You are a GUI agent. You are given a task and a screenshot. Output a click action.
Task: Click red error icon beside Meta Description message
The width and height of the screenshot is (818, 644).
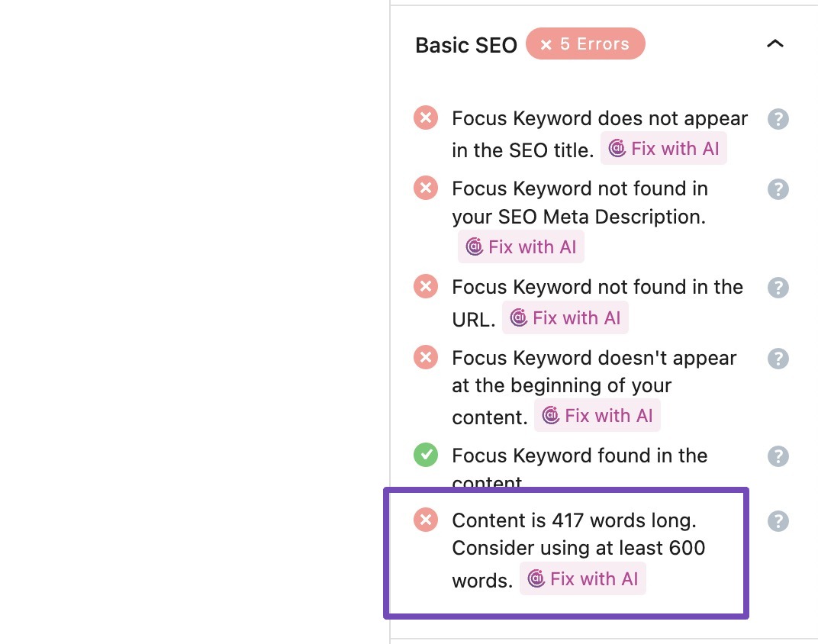click(x=426, y=188)
